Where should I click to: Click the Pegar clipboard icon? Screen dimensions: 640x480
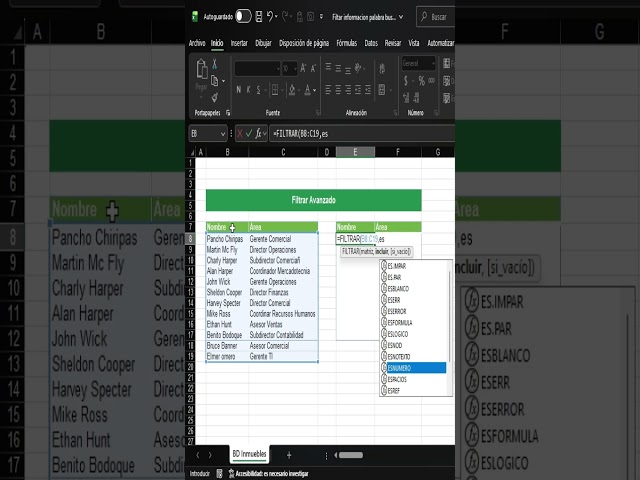click(x=202, y=69)
